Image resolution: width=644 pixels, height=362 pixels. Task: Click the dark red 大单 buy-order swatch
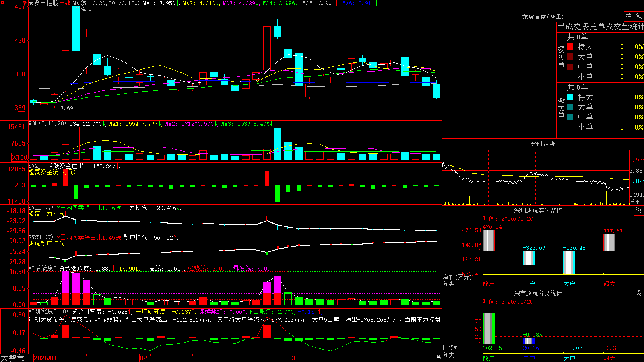pos(570,57)
